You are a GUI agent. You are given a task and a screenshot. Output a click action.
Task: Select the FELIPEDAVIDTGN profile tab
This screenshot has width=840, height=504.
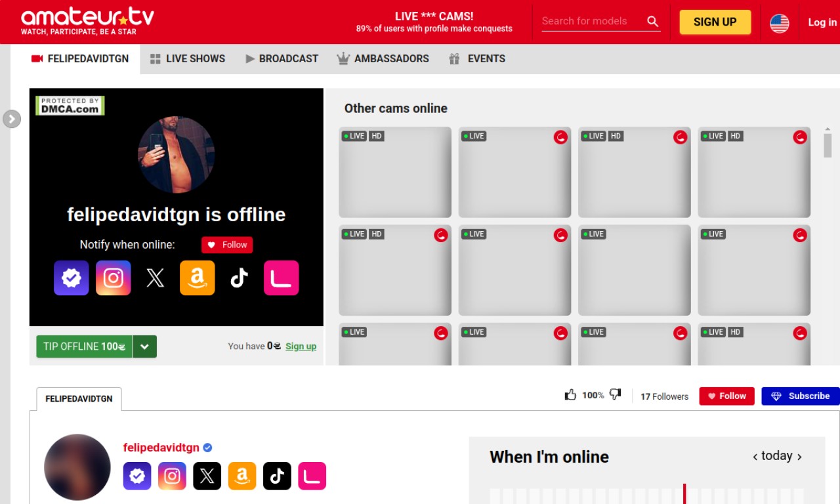(79, 398)
